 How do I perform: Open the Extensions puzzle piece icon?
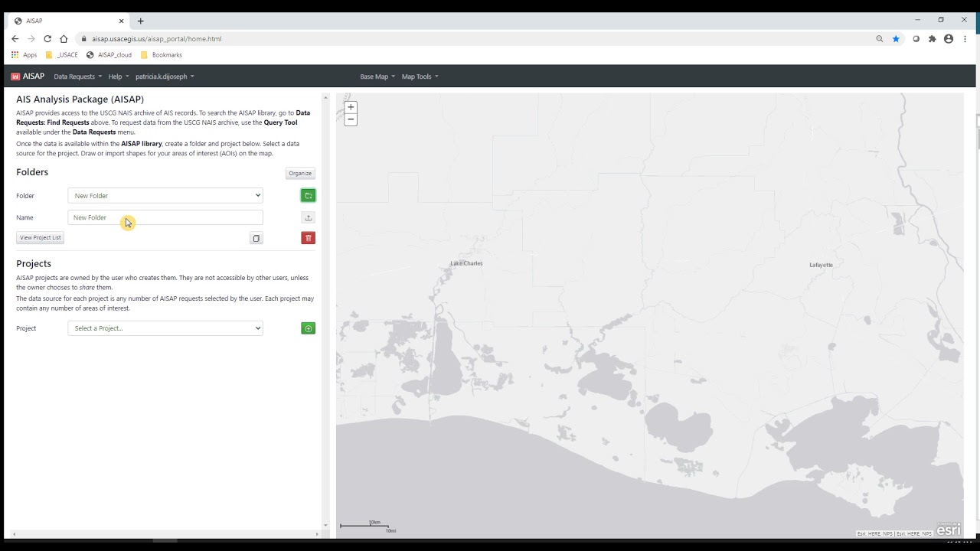932,39
